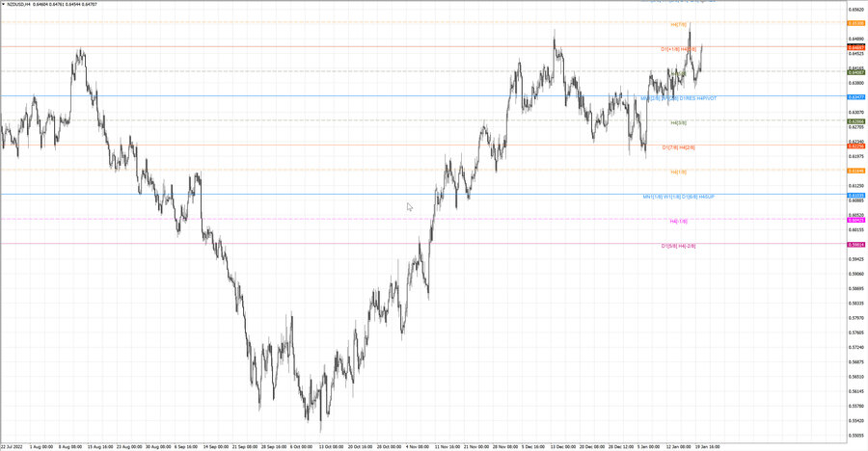This screenshot has height=451, width=868.
Task: Click the 4 Nov 08:00 time axis label
Action: pos(418,446)
